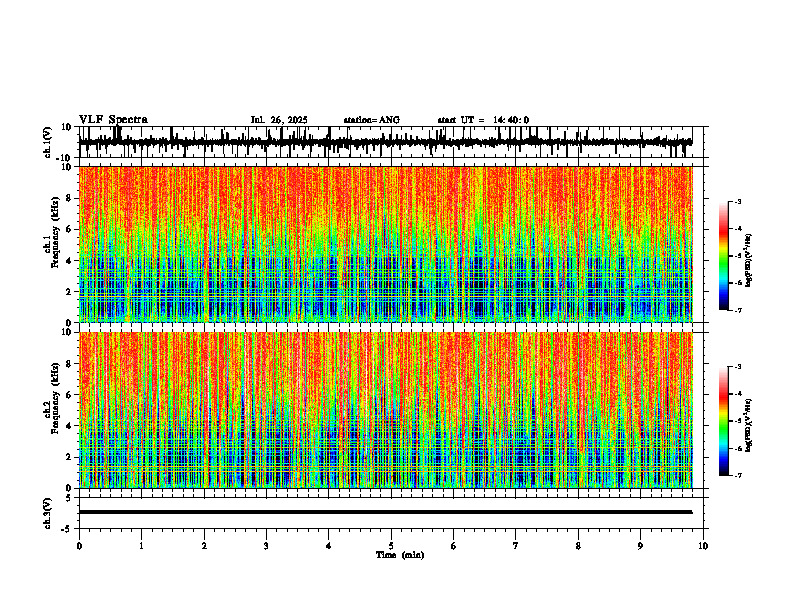Viewport: 792px width, 612px height.
Task: Click the "5" tick on ch.3(V) axis
Action: click(x=70, y=498)
